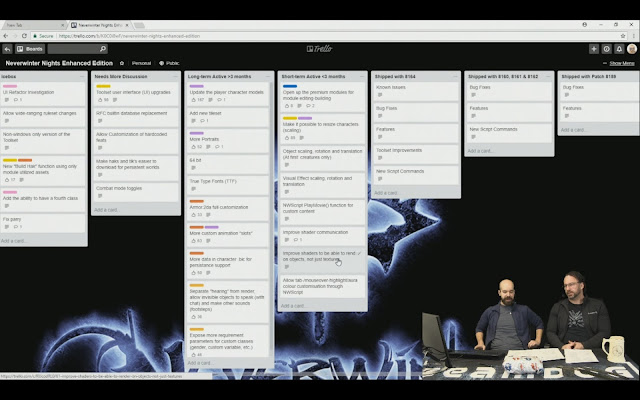Open Shipped with 8164 list menu
The height and width of the screenshot is (400, 640).
[x=455, y=76]
